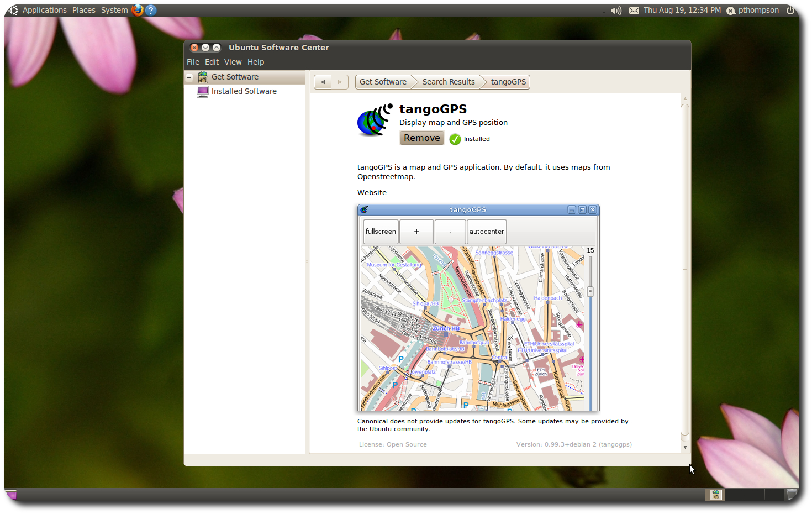Expand the Get Software tree node
Screen dimensions: 812x514
click(189, 77)
